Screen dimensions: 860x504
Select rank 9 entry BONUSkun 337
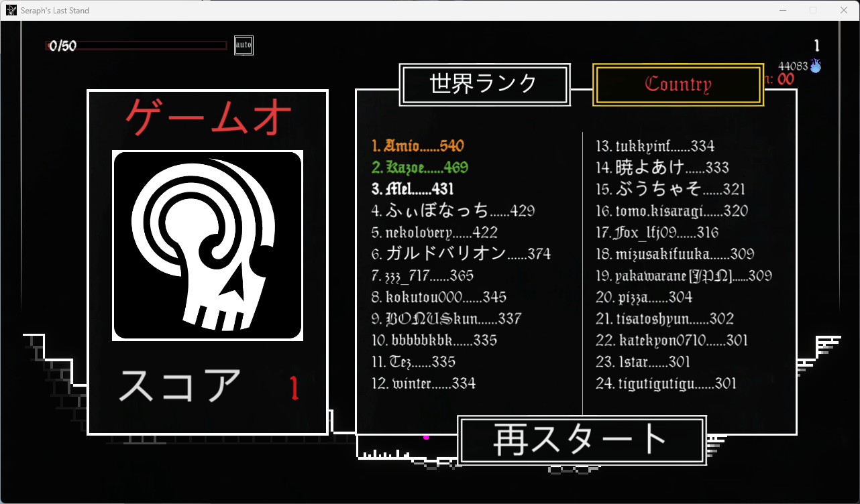point(447,318)
